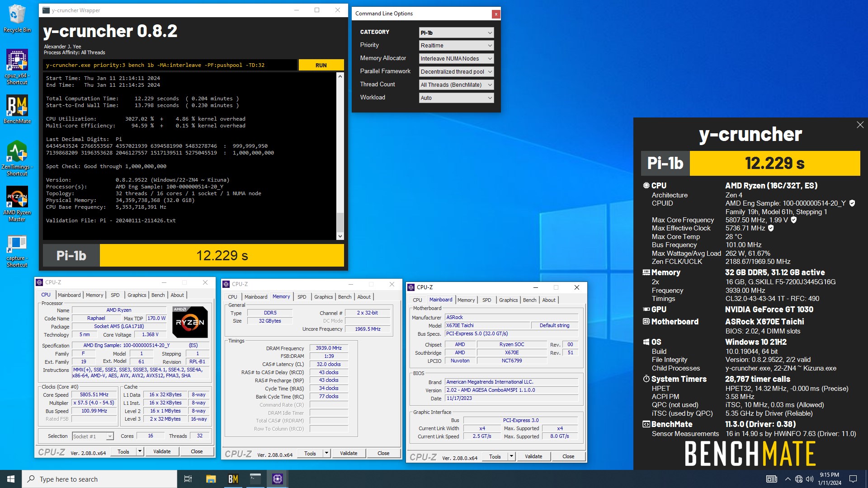Open notification center icon
The image size is (868, 488).
853,479
